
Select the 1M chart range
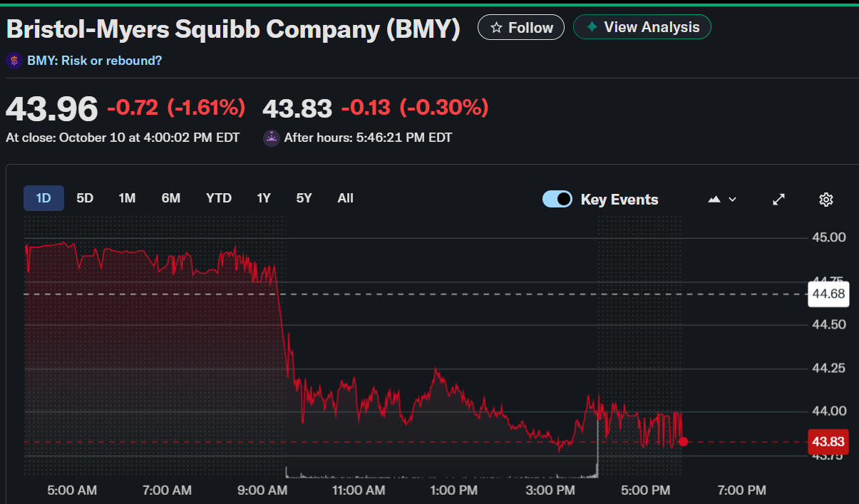click(127, 198)
